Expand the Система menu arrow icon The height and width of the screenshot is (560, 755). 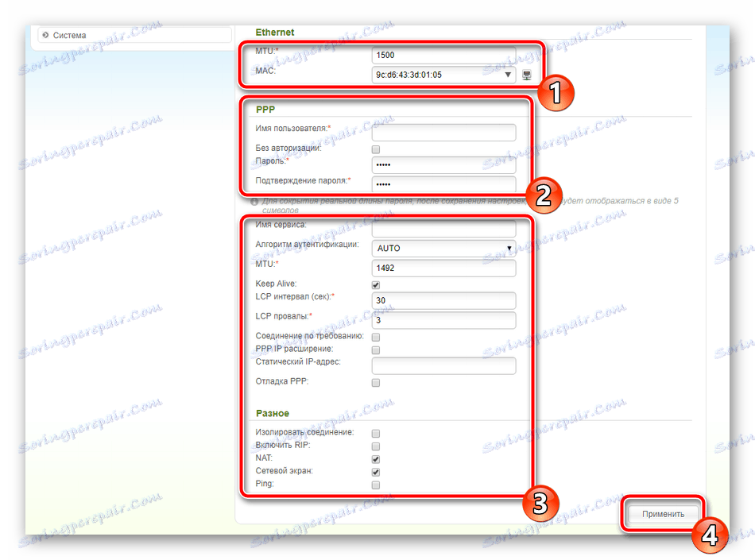45,35
